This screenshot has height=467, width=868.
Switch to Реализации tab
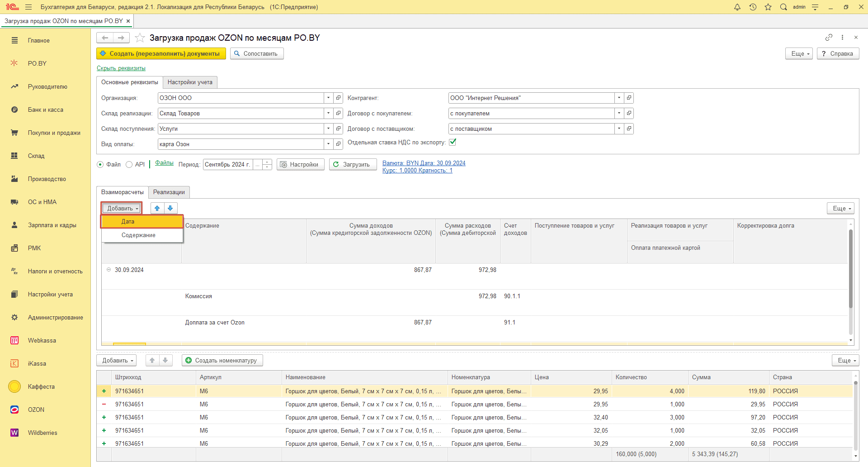pos(169,192)
